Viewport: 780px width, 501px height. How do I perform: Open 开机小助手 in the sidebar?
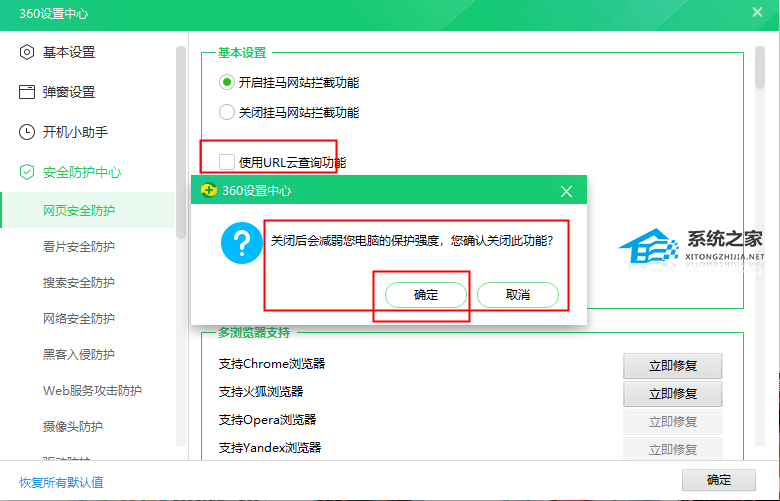pos(75,132)
